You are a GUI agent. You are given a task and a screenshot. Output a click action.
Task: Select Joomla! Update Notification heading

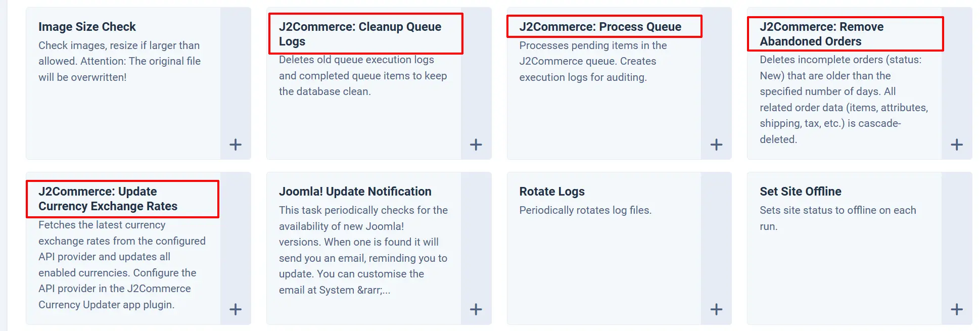pos(355,192)
